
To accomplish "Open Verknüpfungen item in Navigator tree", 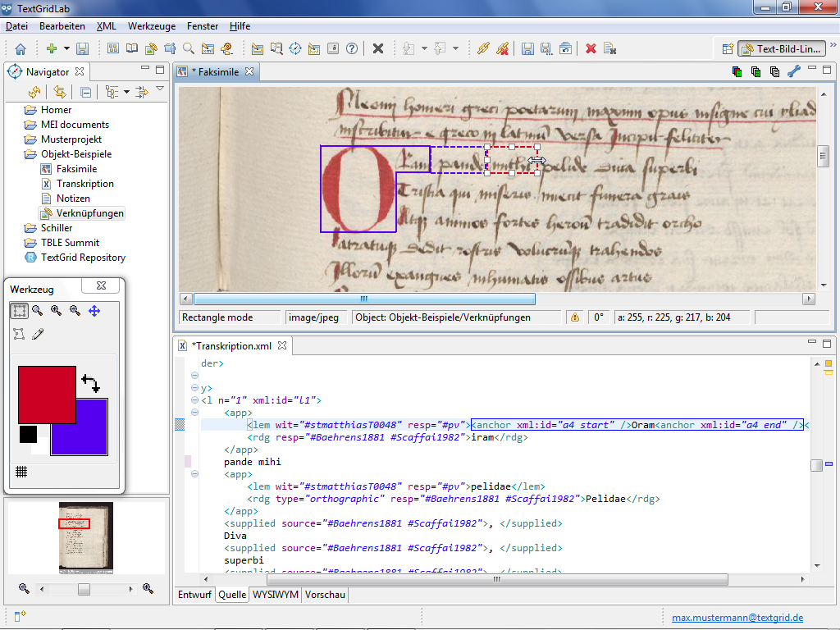I will tap(89, 213).
